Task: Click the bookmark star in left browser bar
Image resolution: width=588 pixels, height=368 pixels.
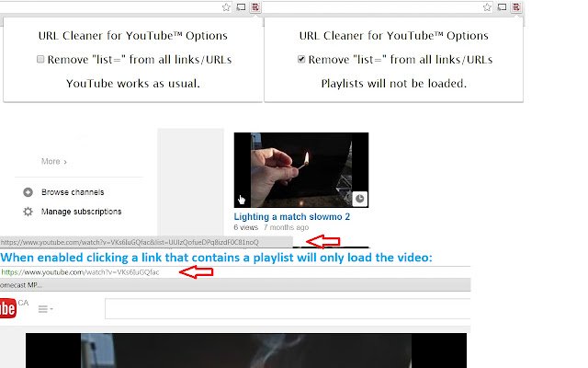Action: point(226,7)
